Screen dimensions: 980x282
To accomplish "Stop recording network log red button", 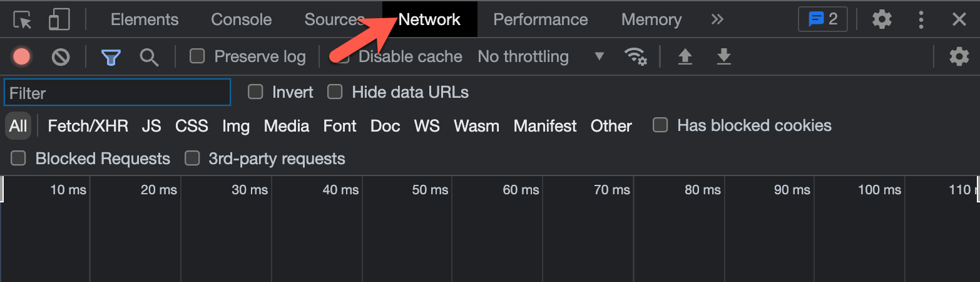I will click(21, 57).
